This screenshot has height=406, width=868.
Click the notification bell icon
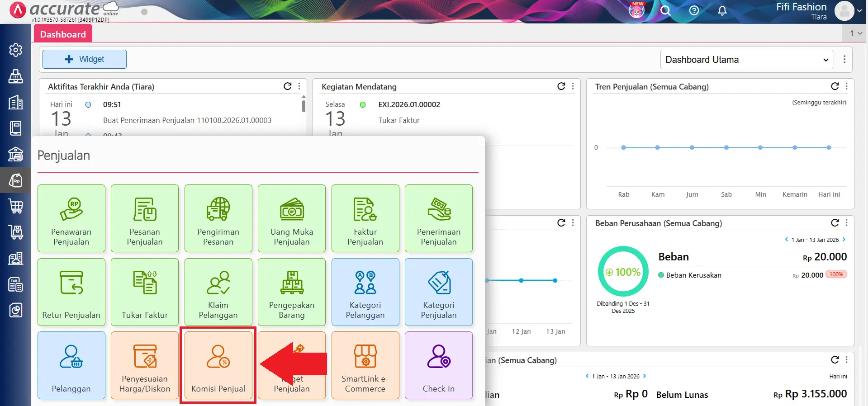[x=722, y=11]
